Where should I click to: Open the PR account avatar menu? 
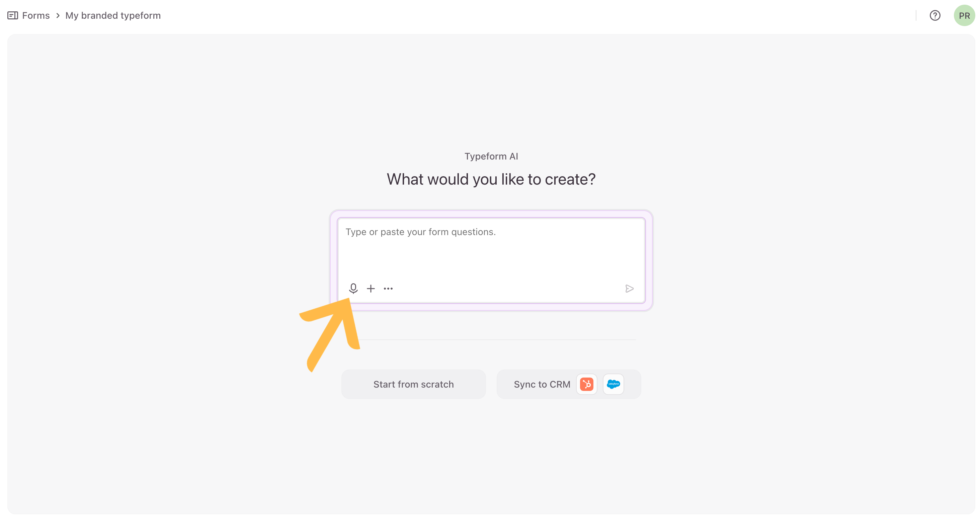pos(964,16)
